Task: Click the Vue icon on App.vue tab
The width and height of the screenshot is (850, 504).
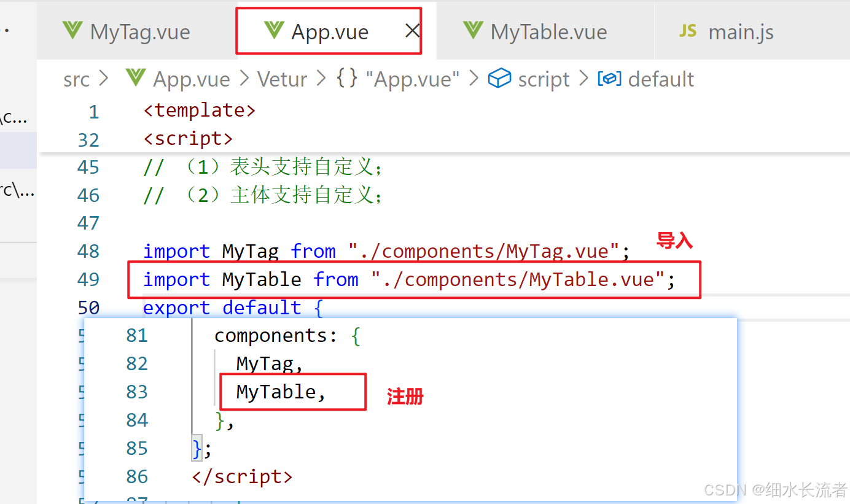Action: (273, 31)
